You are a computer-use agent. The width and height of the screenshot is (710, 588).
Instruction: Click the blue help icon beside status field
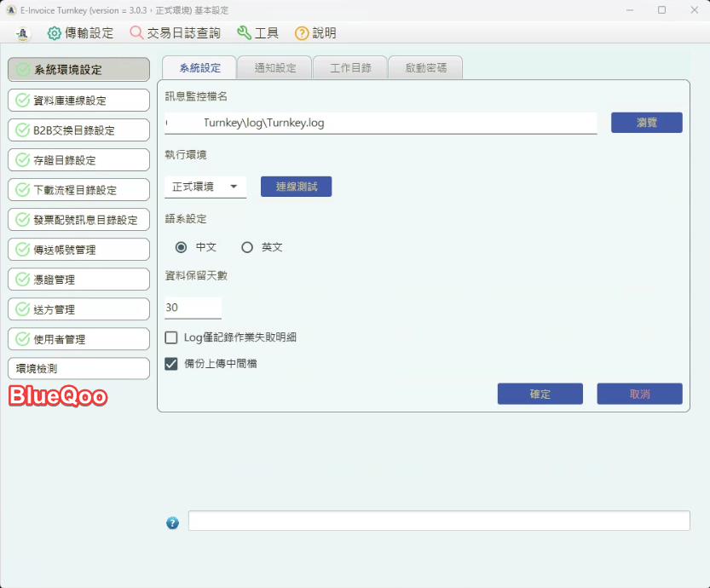[173, 522]
